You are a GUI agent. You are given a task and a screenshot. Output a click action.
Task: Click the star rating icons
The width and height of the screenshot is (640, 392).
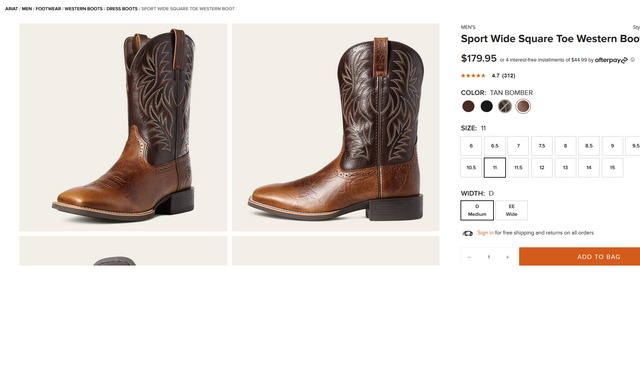pyautogui.click(x=473, y=76)
